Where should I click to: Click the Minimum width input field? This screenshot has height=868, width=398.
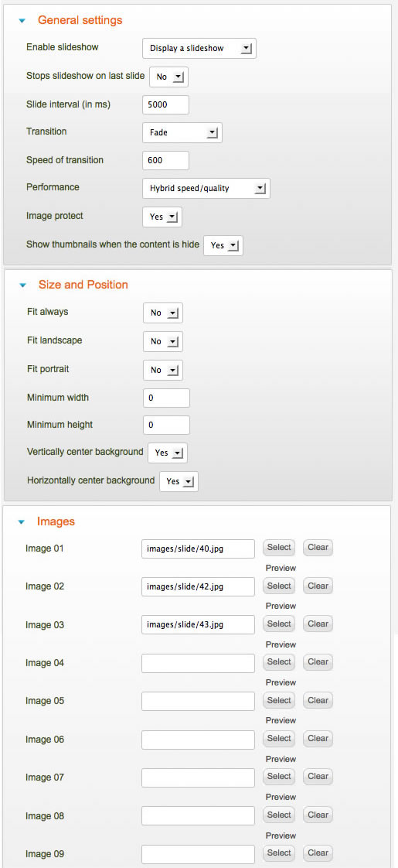(x=166, y=398)
